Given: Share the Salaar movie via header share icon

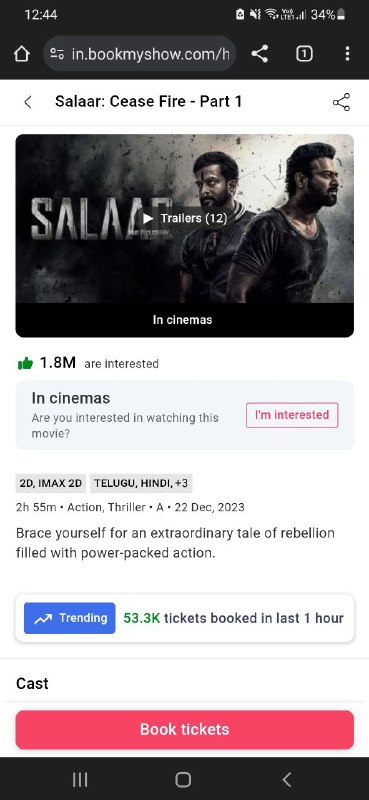Looking at the screenshot, I should point(341,102).
